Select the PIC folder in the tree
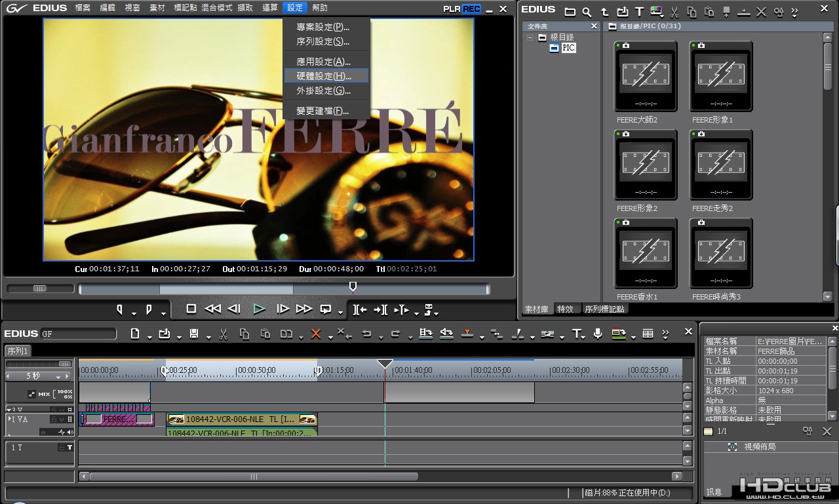This screenshot has height=504, width=839. [568, 48]
